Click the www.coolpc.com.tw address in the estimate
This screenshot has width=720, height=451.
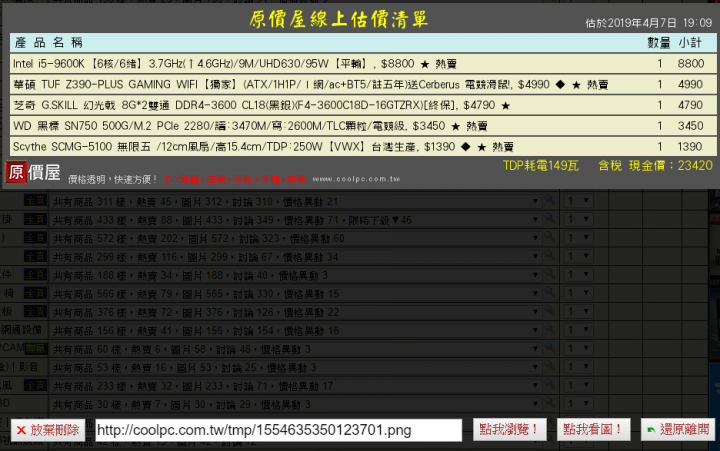(356, 179)
